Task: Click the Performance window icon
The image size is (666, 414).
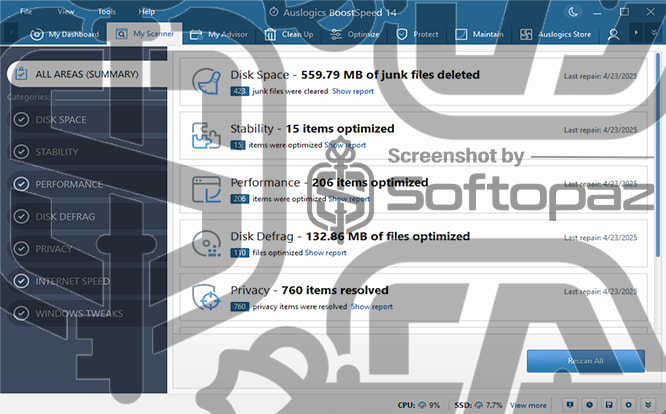Action: (206, 189)
